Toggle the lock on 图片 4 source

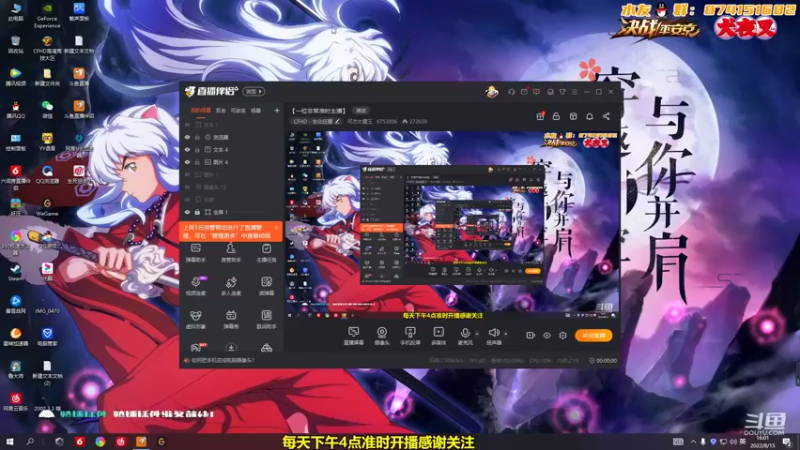[197, 162]
